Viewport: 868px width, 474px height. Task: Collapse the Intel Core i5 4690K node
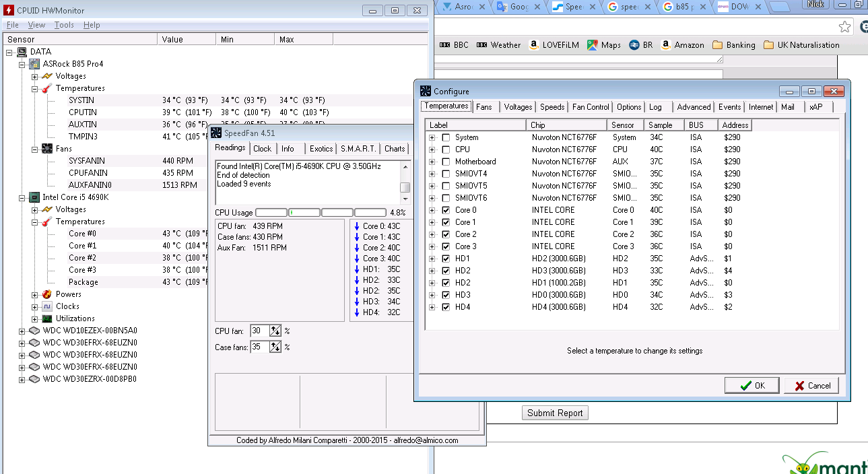click(22, 197)
